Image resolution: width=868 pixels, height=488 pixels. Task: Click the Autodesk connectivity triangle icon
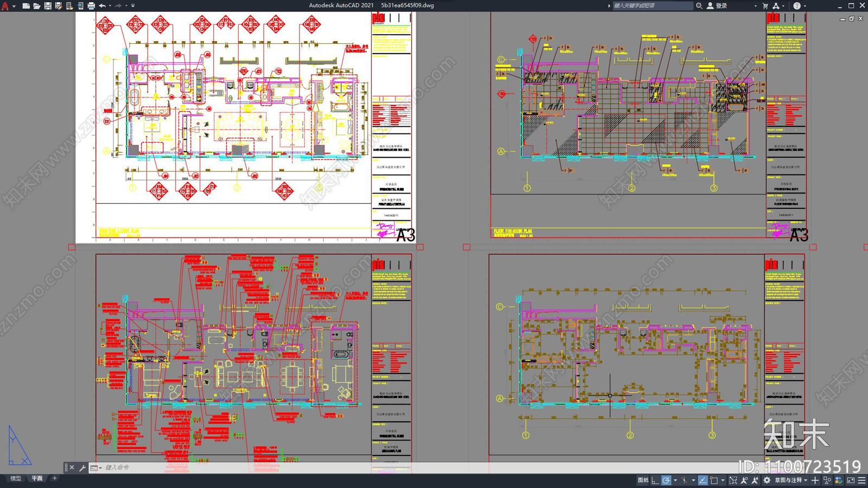(x=776, y=5)
